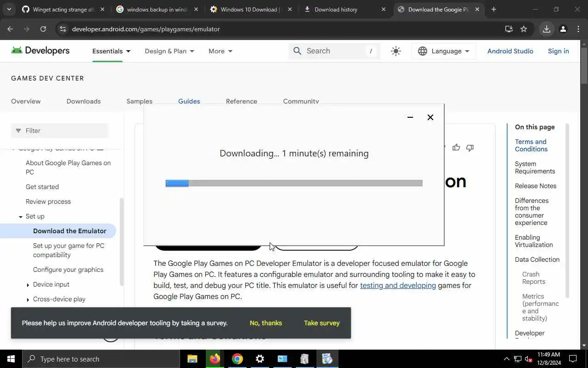Jump to Data Collection section
Screen dimensions: 588x368
pyautogui.click(x=537, y=259)
